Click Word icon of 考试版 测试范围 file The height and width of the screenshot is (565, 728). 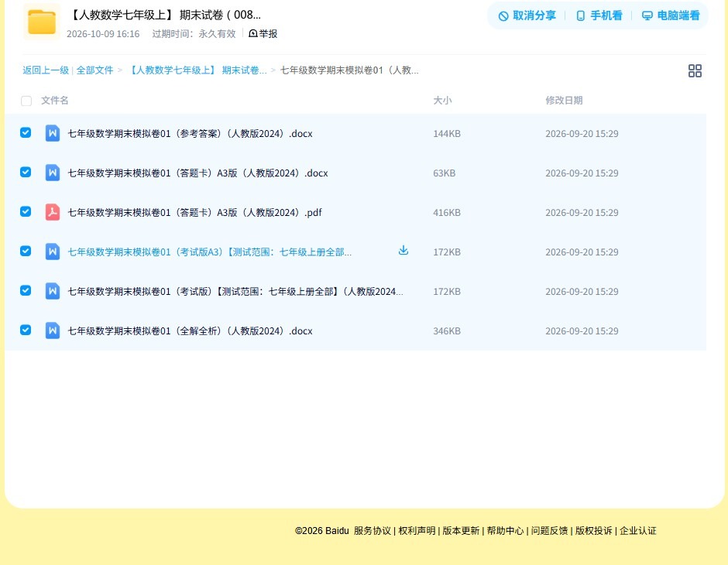coord(53,291)
